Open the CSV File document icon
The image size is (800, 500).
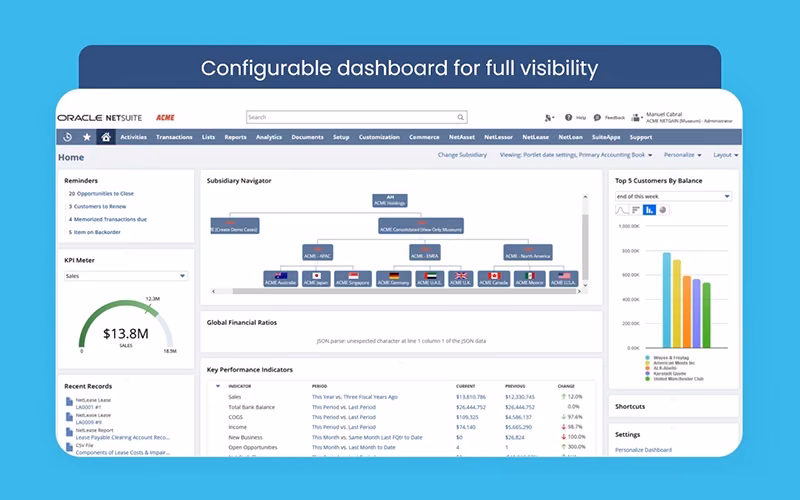pos(69,447)
